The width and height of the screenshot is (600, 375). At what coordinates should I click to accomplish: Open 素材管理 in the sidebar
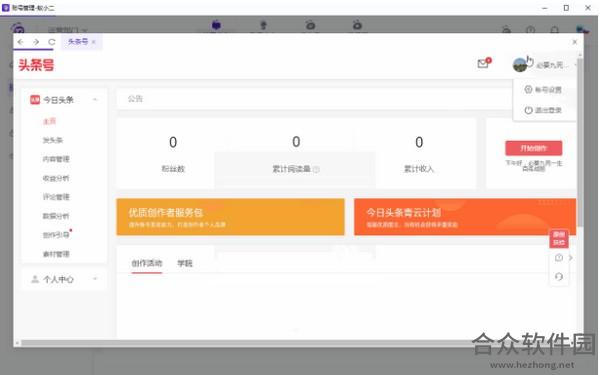coord(56,254)
